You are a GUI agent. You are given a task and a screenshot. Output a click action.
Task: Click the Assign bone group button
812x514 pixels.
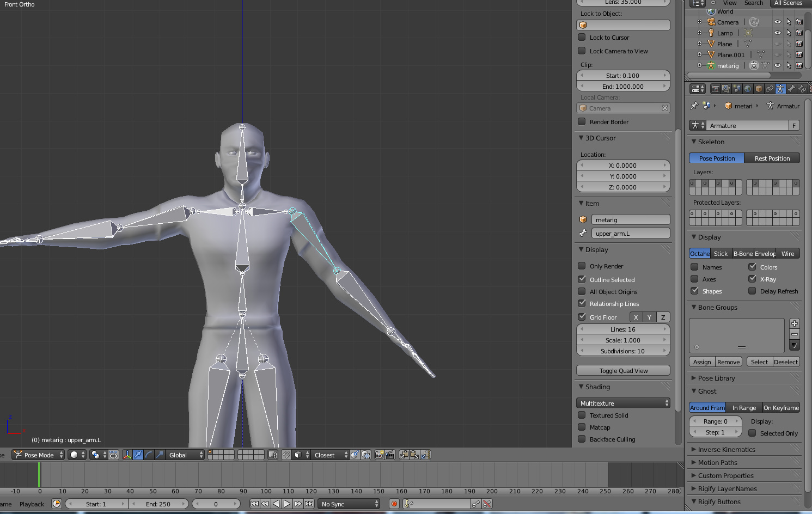point(702,362)
